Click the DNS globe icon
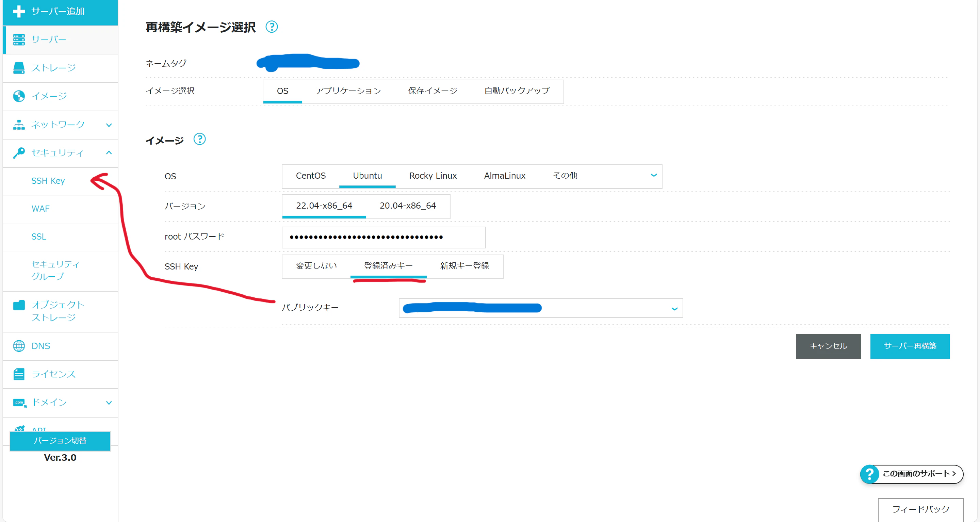This screenshot has width=980, height=522. point(19,346)
